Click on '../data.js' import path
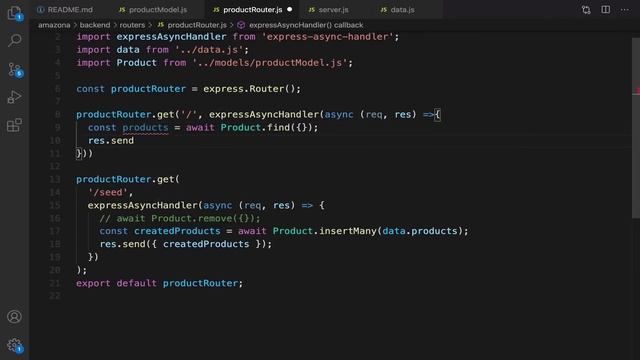640x360 pixels. pyautogui.click(x=209, y=50)
